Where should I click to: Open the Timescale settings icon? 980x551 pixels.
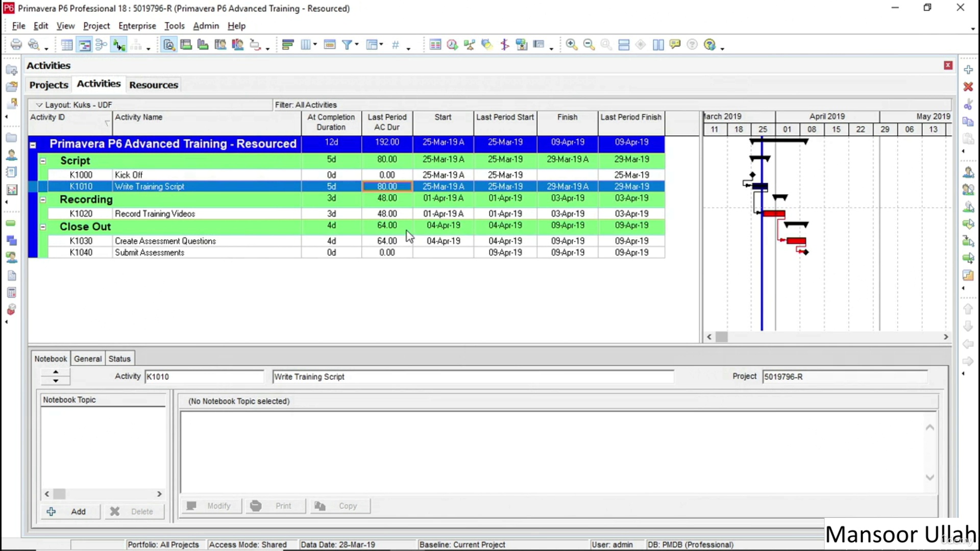(330, 45)
